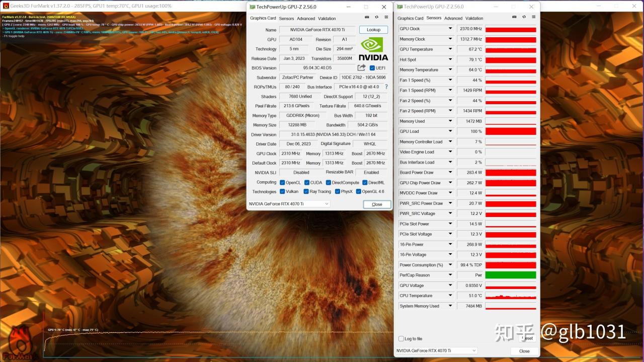Click the Driver Version value field
The width and height of the screenshot is (644, 362).
(x=333, y=134)
